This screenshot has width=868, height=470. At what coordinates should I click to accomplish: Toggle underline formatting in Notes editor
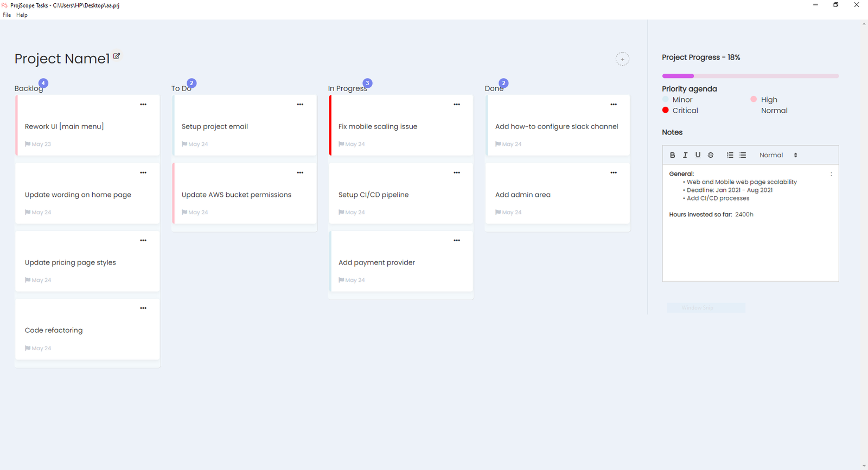tap(698, 155)
